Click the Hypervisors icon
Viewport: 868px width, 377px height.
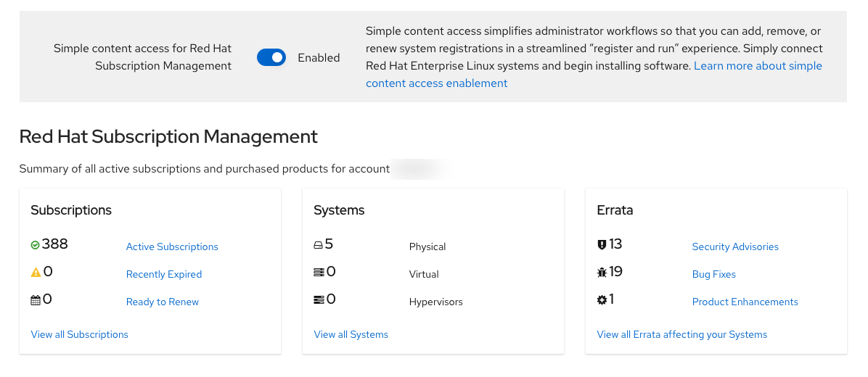click(318, 300)
